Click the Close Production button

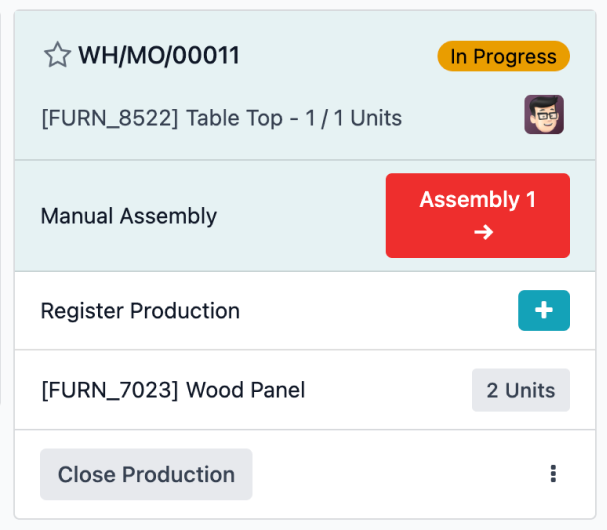click(146, 474)
